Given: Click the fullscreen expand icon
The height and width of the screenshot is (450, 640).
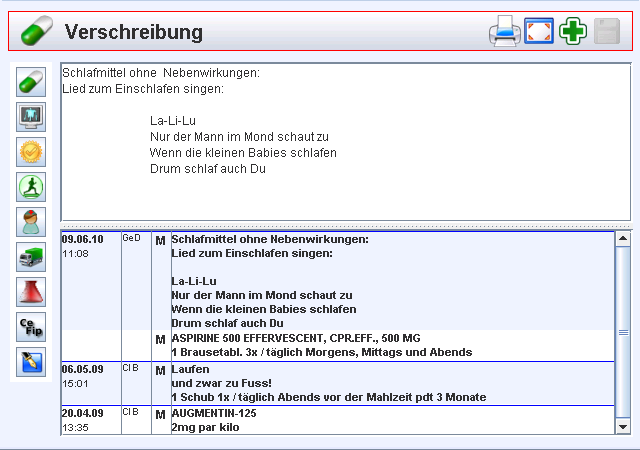Looking at the screenshot, I should pyautogui.click(x=539, y=32).
